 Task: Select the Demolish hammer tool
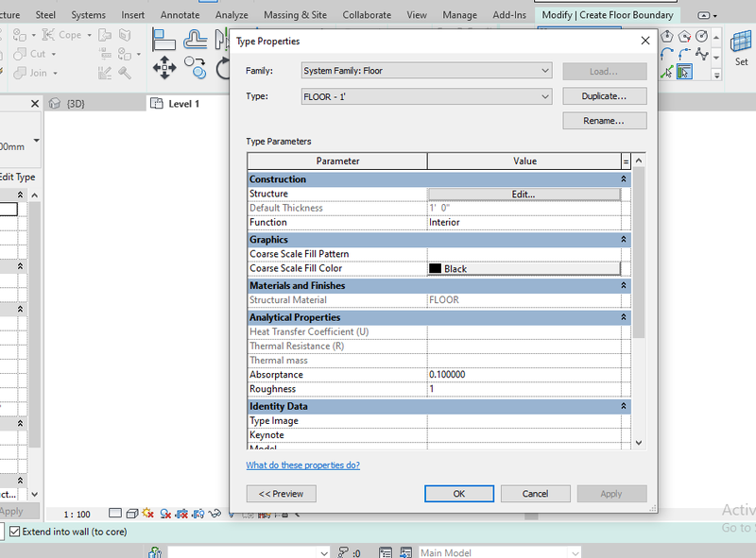pyautogui.click(x=126, y=73)
